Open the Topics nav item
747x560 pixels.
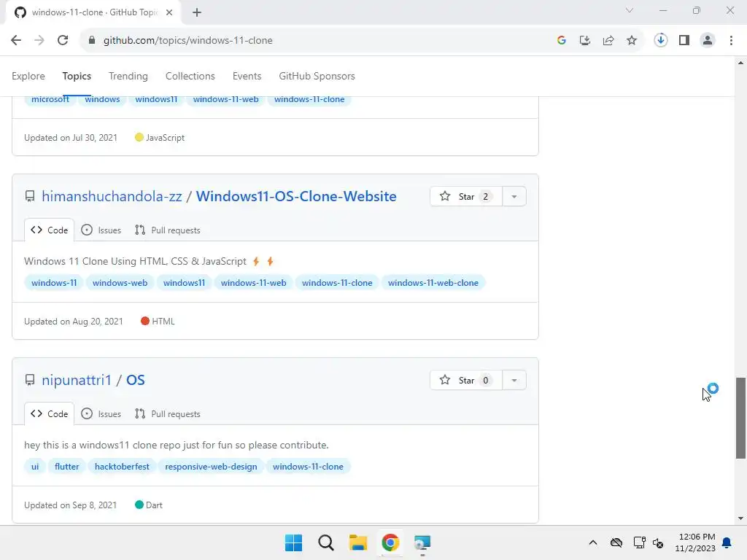[77, 76]
